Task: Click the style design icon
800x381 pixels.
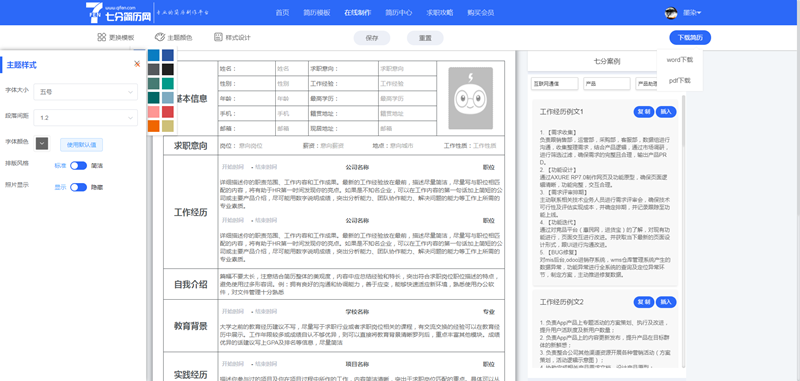Action: click(218, 37)
